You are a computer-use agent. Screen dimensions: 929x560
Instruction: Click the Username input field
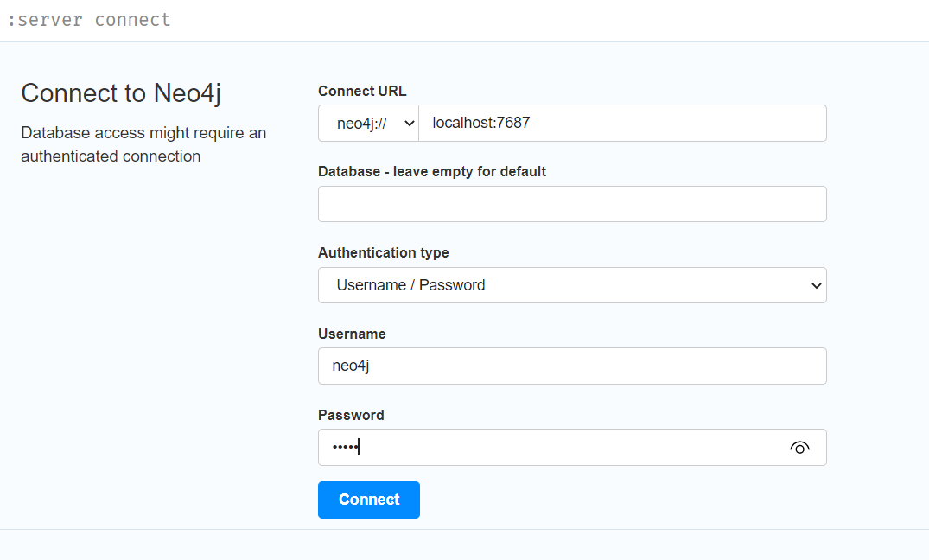coord(572,366)
